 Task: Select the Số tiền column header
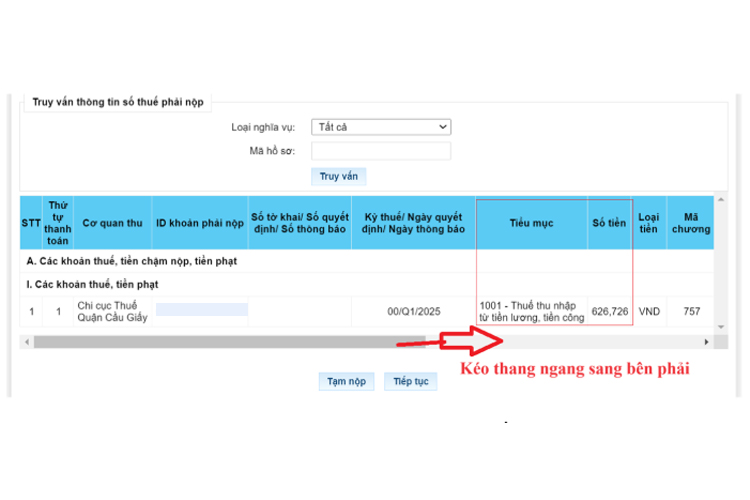click(x=609, y=223)
